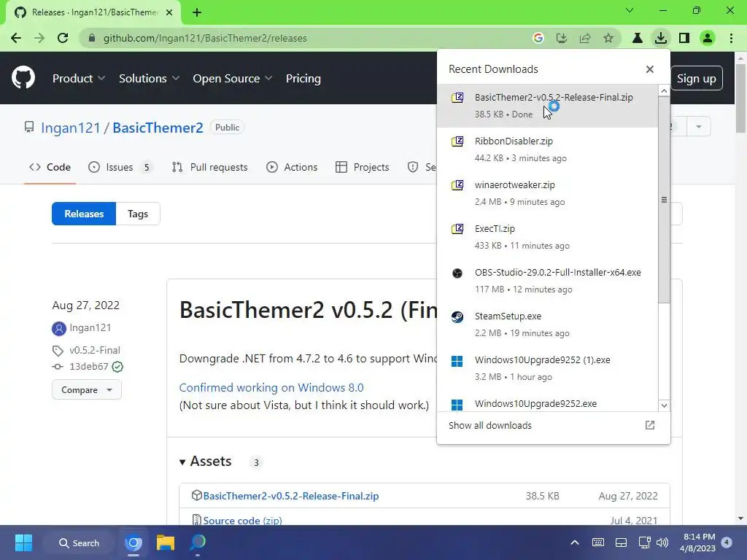Image resolution: width=747 pixels, height=560 pixels.
Task: Open the Chrome profile avatar
Action: [x=708, y=38]
